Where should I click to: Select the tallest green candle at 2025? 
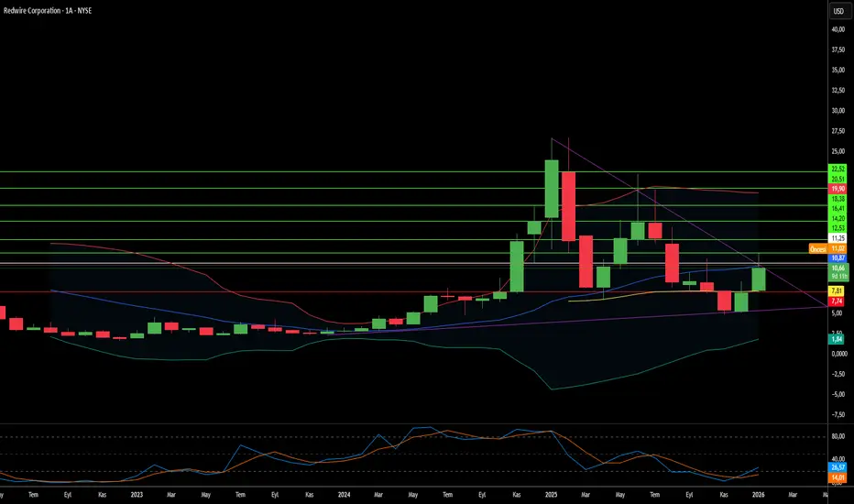point(552,189)
